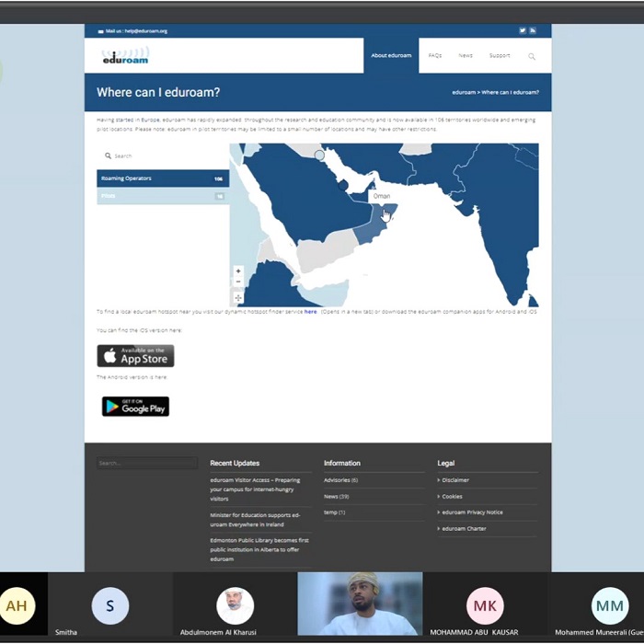Click the 'Information' footer heading
The height and width of the screenshot is (644, 644).
tap(341, 464)
